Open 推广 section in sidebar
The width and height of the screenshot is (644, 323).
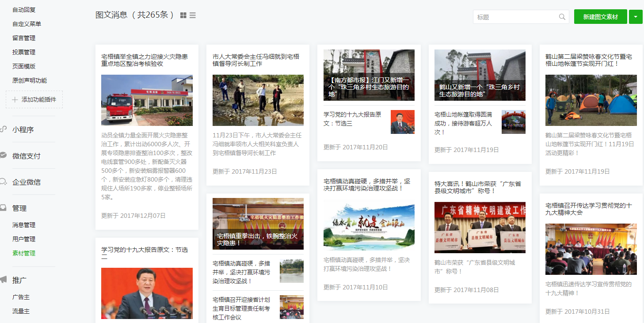coord(19,280)
